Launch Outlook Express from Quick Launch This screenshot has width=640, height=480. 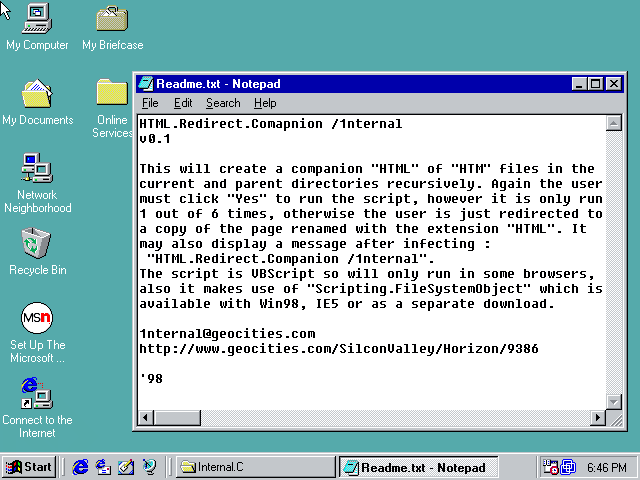click(103, 467)
